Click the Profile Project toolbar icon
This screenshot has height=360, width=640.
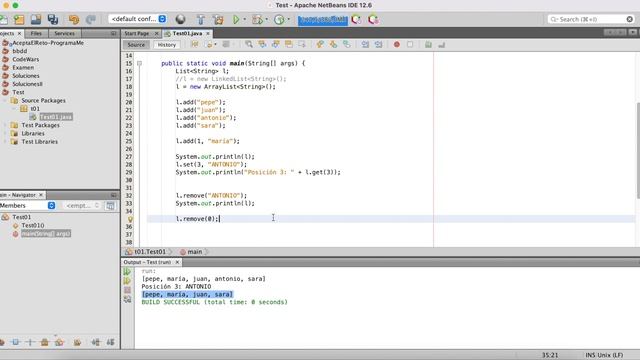279,19
